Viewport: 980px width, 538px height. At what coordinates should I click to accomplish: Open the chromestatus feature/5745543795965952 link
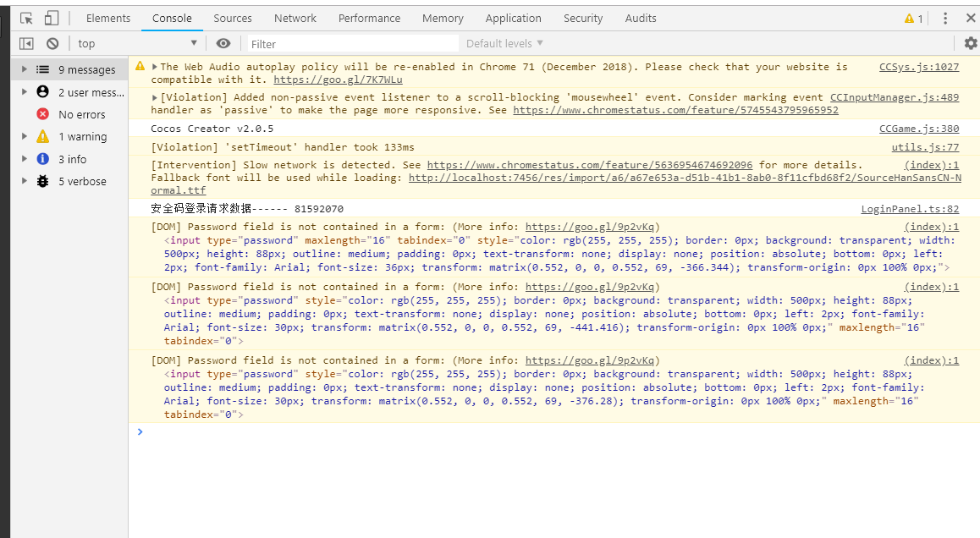[x=675, y=110]
